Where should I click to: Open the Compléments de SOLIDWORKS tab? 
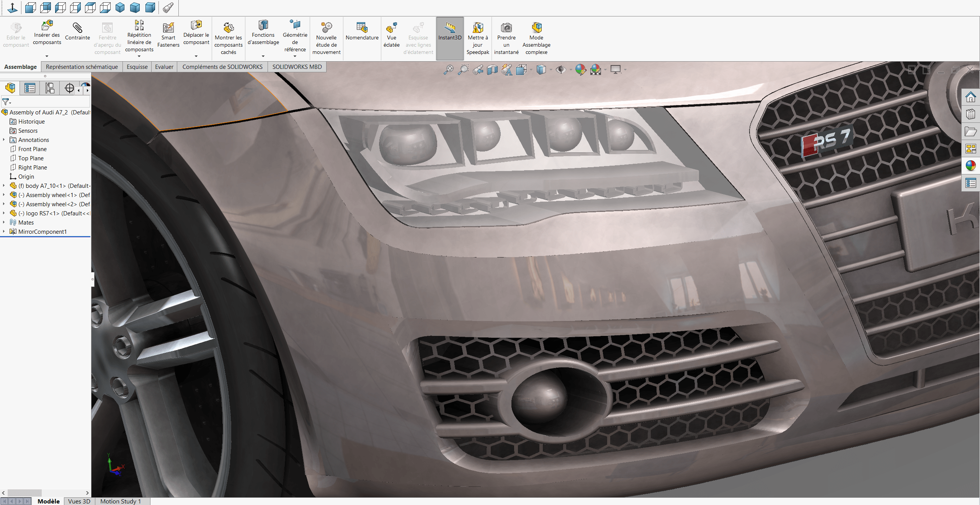click(x=222, y=67)
